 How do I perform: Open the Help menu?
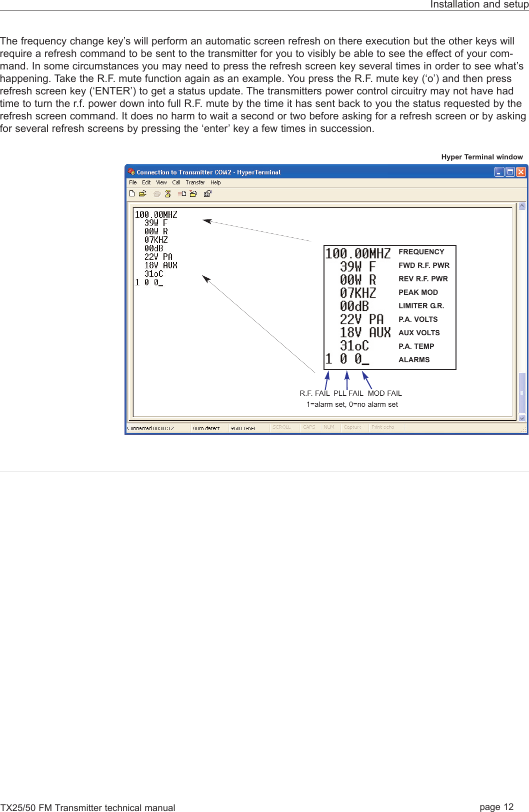[215, 182]
